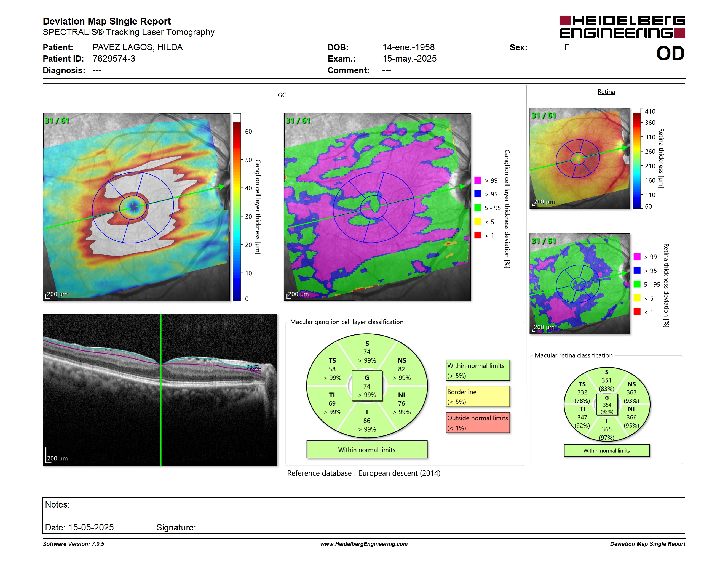Image resolution: width=728 pixels, height=563 pixels.
Task: Click Retina sector TS value 332
Action: point(582,392)
